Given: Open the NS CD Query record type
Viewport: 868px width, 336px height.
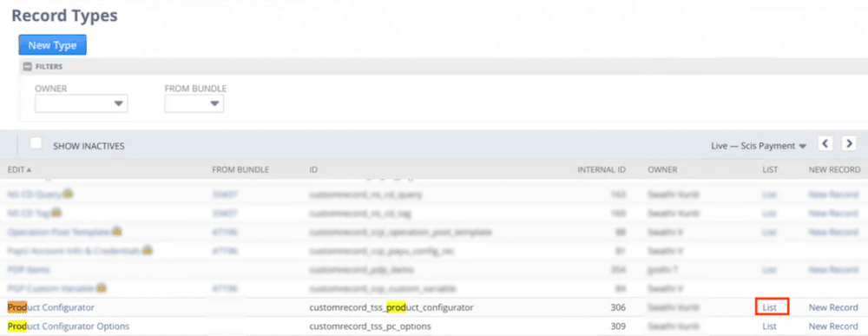Looking at the screenshot, I should [35, 194].
